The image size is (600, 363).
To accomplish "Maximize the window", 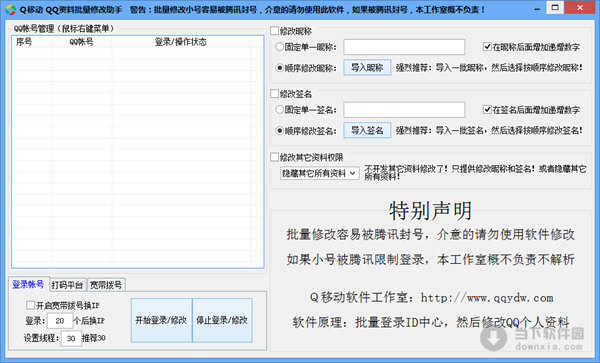I will coord(555,8).
